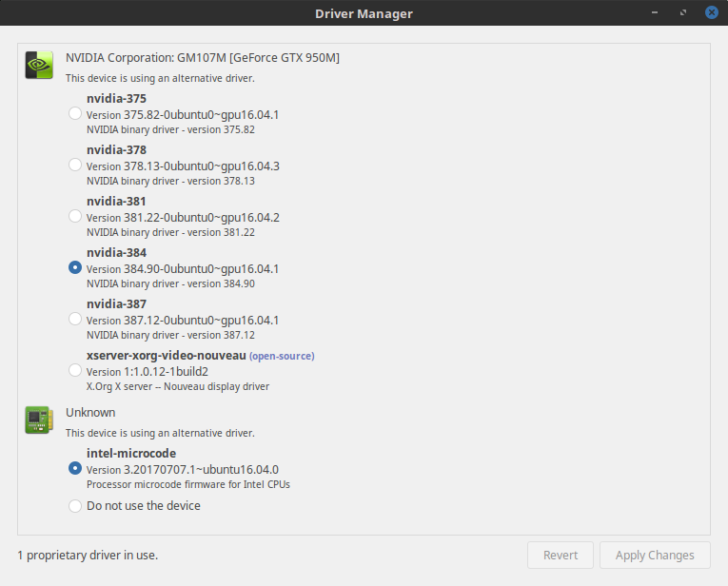The image size is (728, 586).
Task: Click the intel-microcode driver name
Action: (131, 454)
